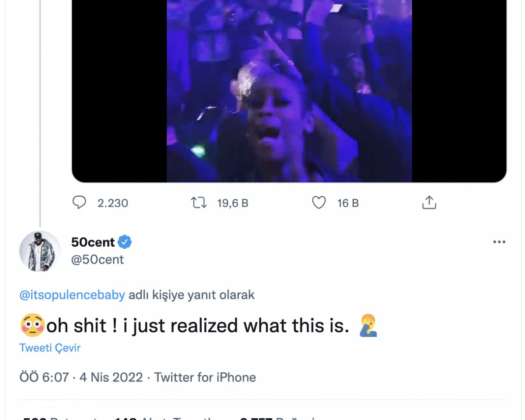The height and width of the screenshot is (420, 525).
Task: Open the more-actions dropdown for 50cent's tweet
Action: 499,241
